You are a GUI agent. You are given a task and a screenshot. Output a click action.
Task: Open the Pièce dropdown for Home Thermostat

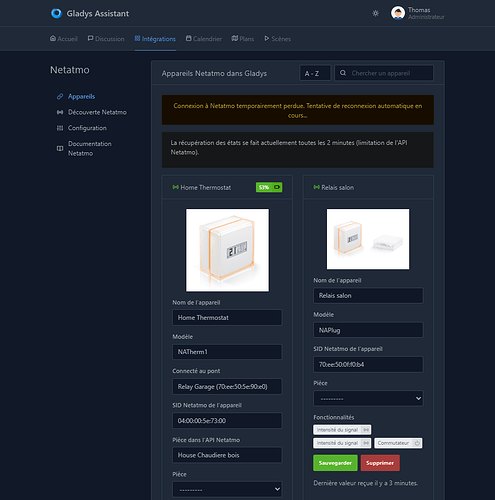tap(227, 489)
